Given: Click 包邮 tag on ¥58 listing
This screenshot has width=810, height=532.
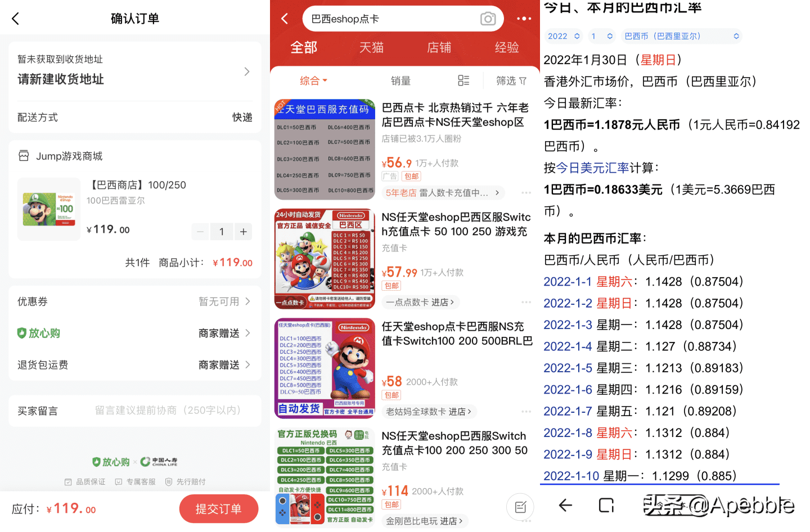Looking at the screenshot, I should tap(391, 395).
